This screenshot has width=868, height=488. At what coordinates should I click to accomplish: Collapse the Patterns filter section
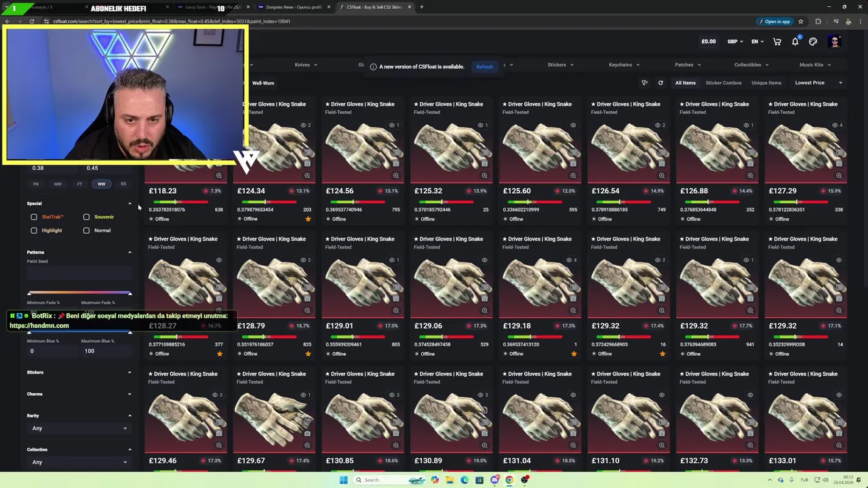pyautogui.click(x=130, y=252)
